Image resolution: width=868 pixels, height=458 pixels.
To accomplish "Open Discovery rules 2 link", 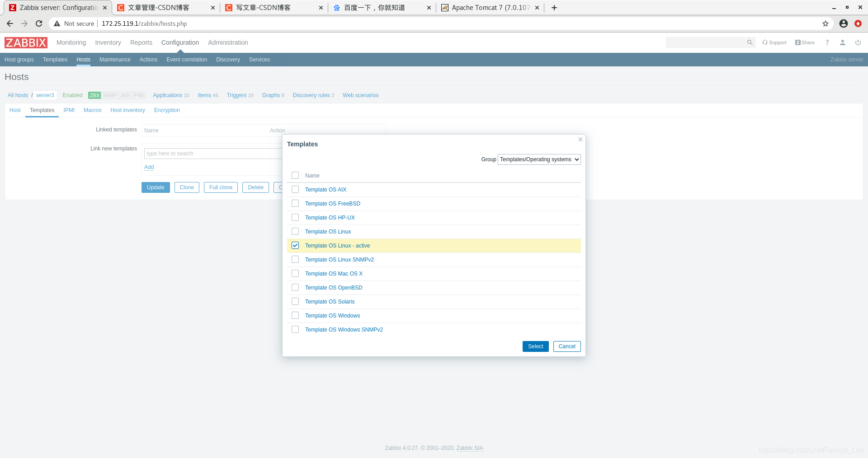I will 313,95.
